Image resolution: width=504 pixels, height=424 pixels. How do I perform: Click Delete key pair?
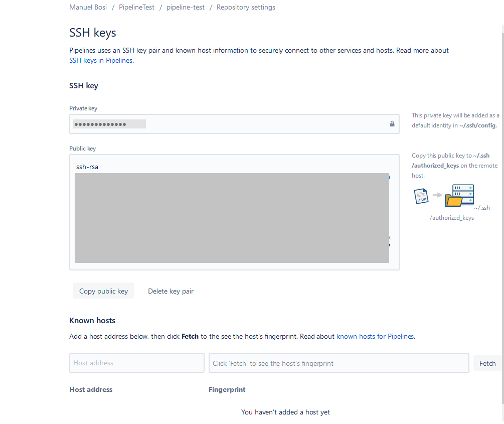click(x=171, y=291)
